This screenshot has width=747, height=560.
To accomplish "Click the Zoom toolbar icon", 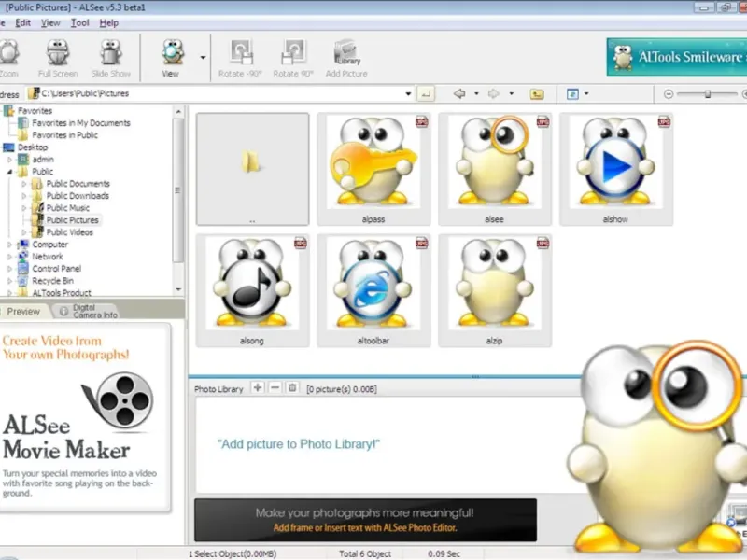I will click(9, 58).
